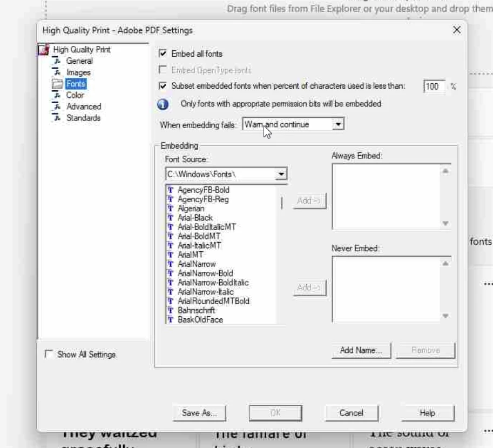This screenshot has height=448, width=493.
Task: Click font icon next to ArialRoundedMTBold
Action: click(171, 301)
